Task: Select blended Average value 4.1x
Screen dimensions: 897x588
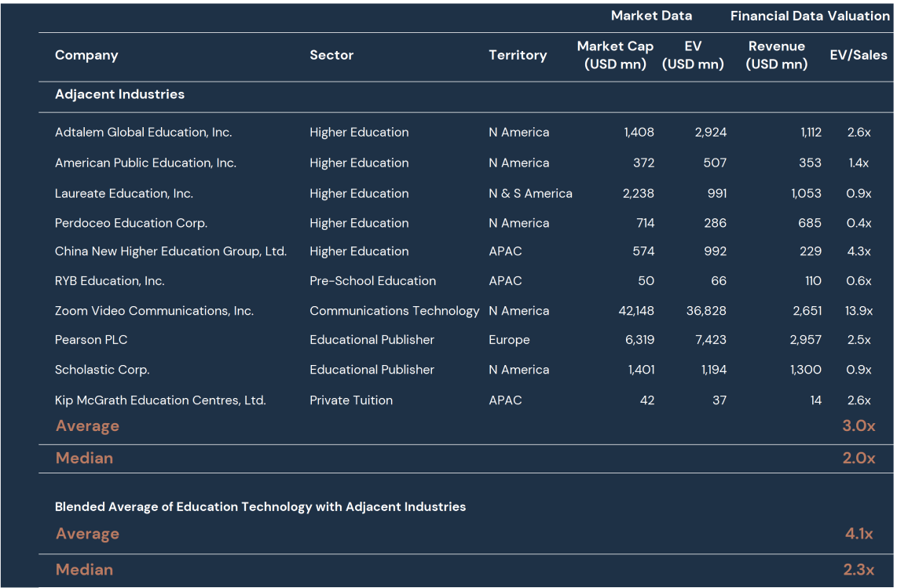Action: [859, 534]
